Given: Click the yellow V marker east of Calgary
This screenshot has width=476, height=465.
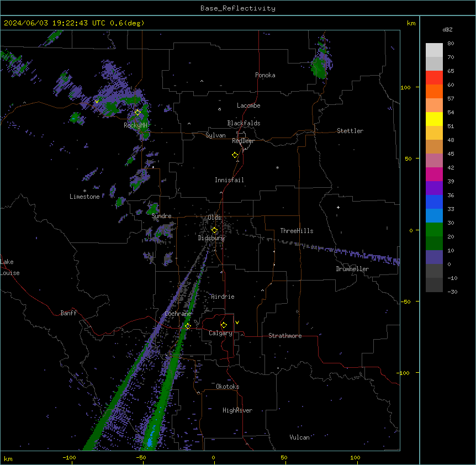Looking at the screenshot, I should tap(237, 323).
